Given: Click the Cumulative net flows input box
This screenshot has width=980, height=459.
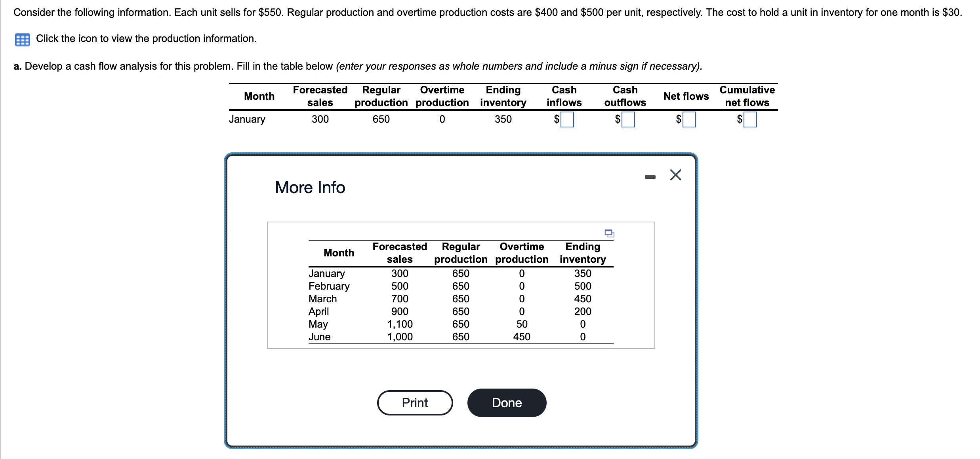Looking at the screenshot, I should pyautogui.click(x=750, y=119).
